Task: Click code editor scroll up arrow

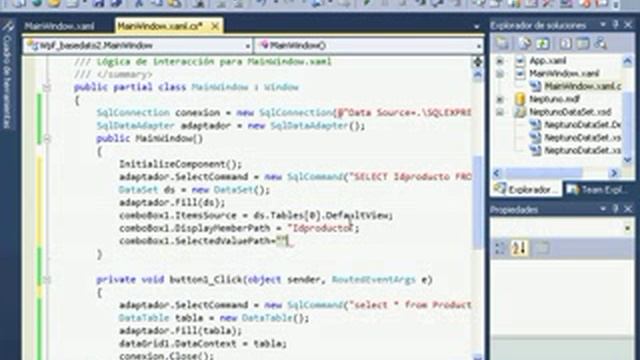Action: (477, 74)
